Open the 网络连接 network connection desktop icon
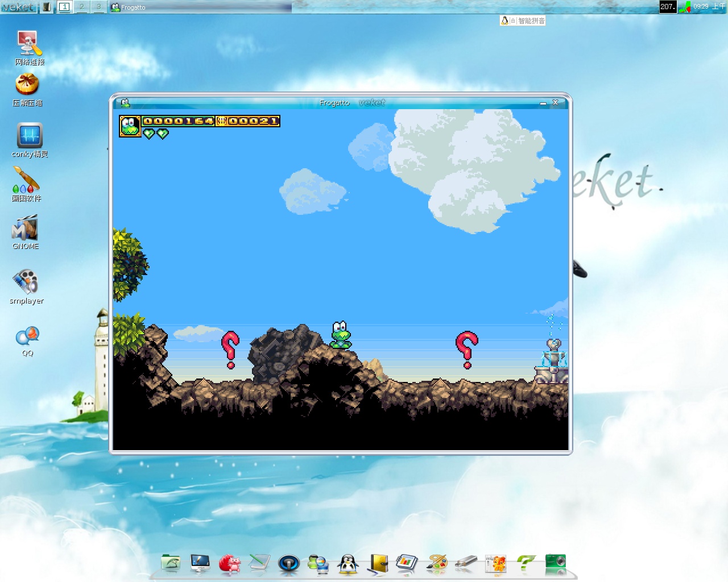This screenshot has height=582, width=728. pos(28,48)
